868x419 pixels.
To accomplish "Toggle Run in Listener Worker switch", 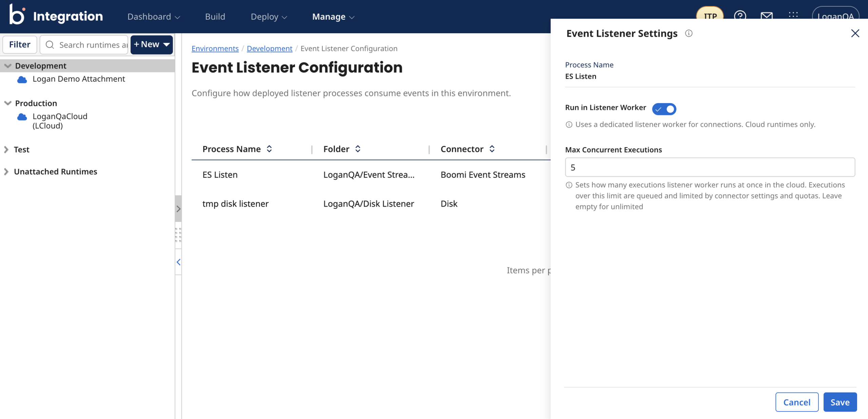I will pos(664,109).
